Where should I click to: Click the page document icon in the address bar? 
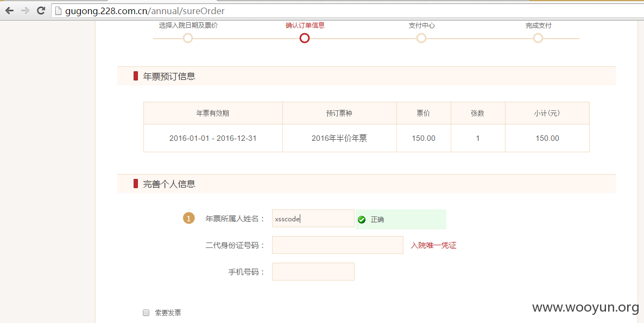(58, 11)
